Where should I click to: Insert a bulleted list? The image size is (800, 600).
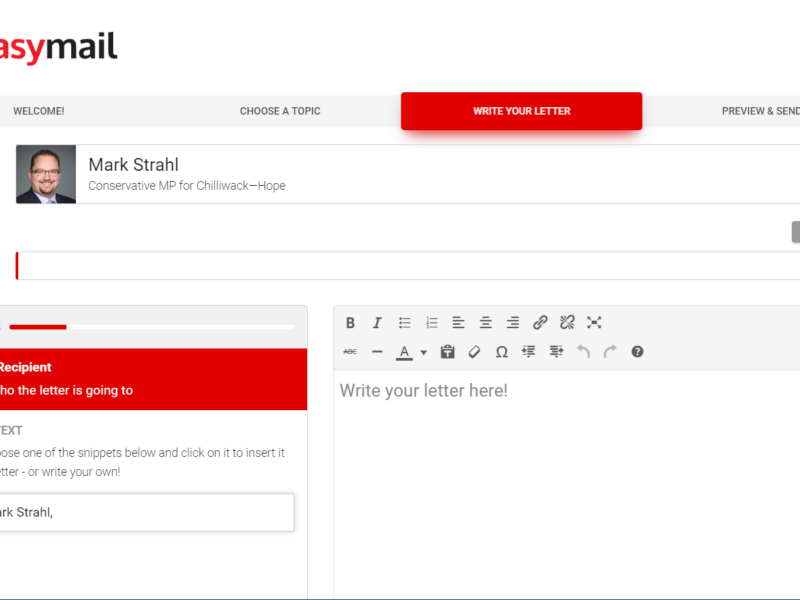point(405,323)
